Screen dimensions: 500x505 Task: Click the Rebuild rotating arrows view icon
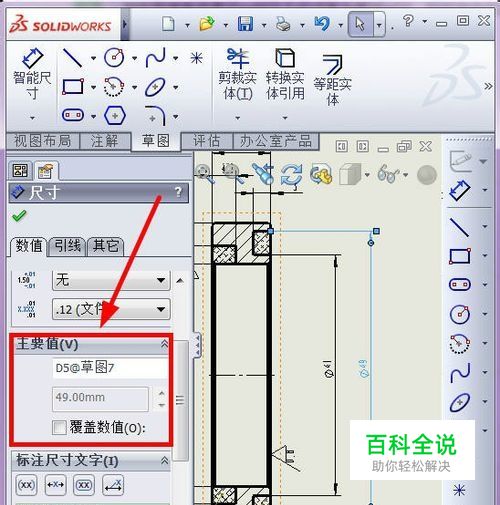coord(291,174)
